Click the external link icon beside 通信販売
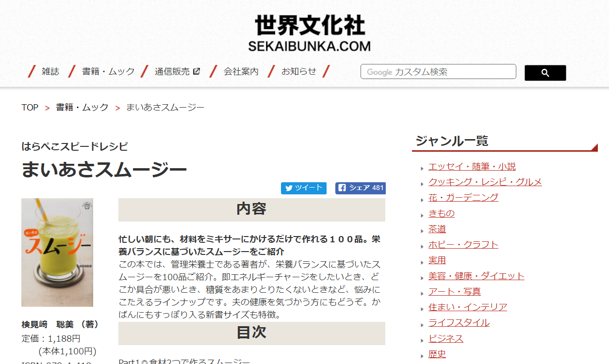The width and height of the screenshot is (609, 364). [197, 71]
